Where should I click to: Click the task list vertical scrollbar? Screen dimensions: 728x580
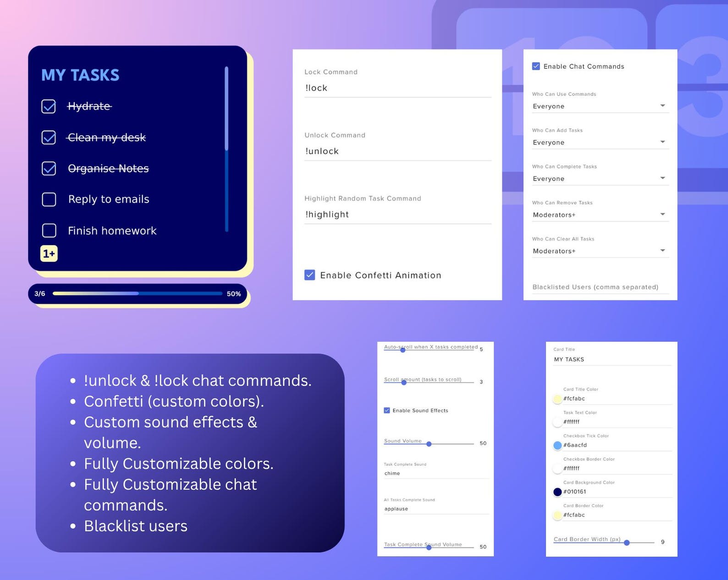point(226,149)
